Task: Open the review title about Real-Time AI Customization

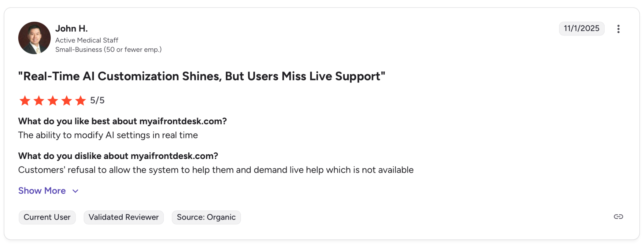Action: (202, 76)
